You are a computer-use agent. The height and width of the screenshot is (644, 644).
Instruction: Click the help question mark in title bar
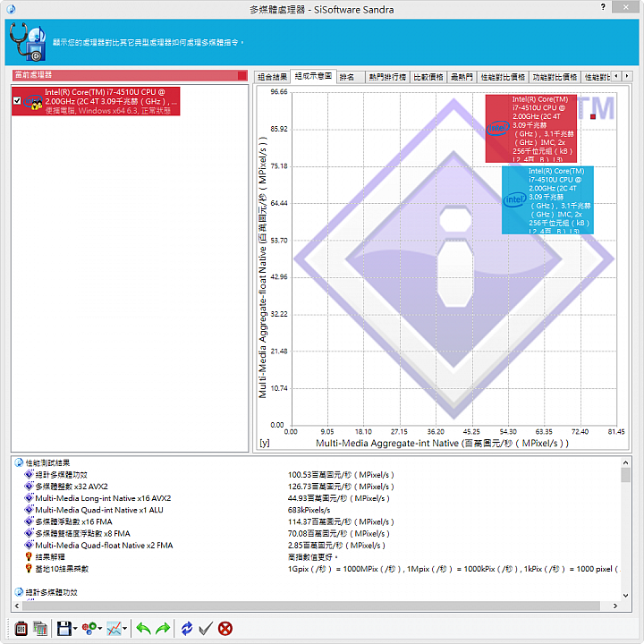pyautogui.click(x=603, y=7)
